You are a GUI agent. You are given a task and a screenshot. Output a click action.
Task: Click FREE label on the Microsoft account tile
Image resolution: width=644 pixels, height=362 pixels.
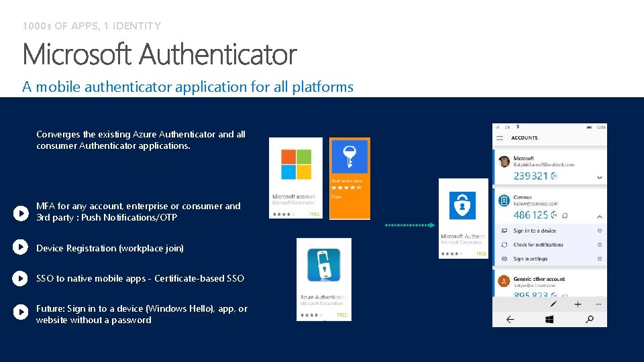point(314,215)
